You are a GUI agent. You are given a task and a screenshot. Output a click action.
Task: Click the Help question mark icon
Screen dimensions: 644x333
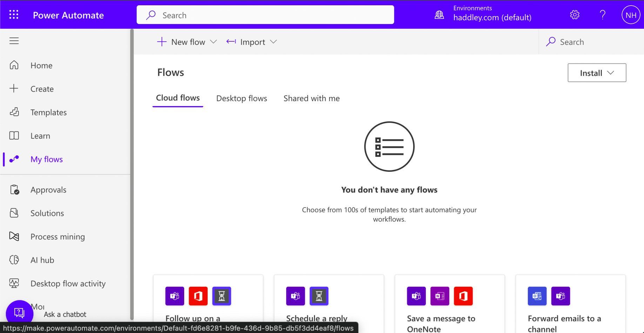click(x=603, y=15)
